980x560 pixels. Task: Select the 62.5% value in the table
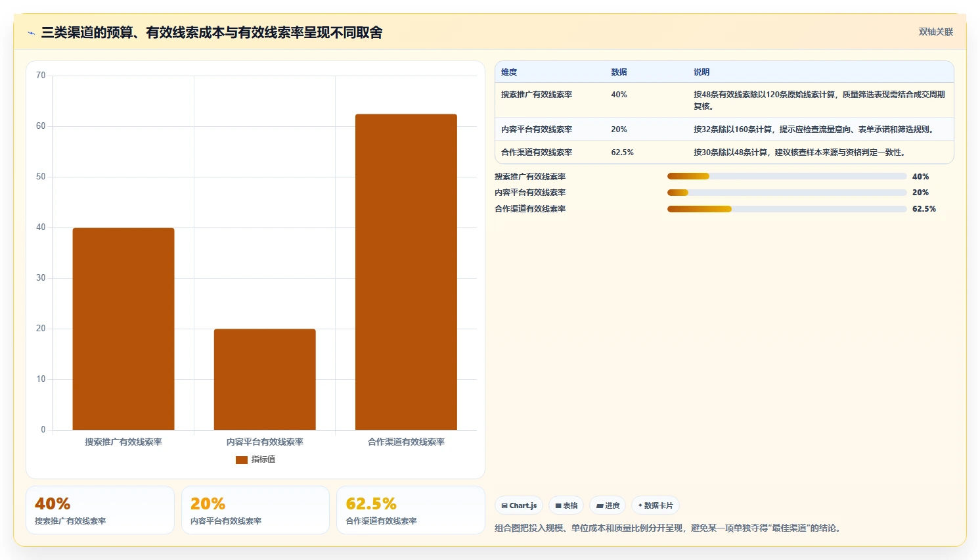[622, 152]
